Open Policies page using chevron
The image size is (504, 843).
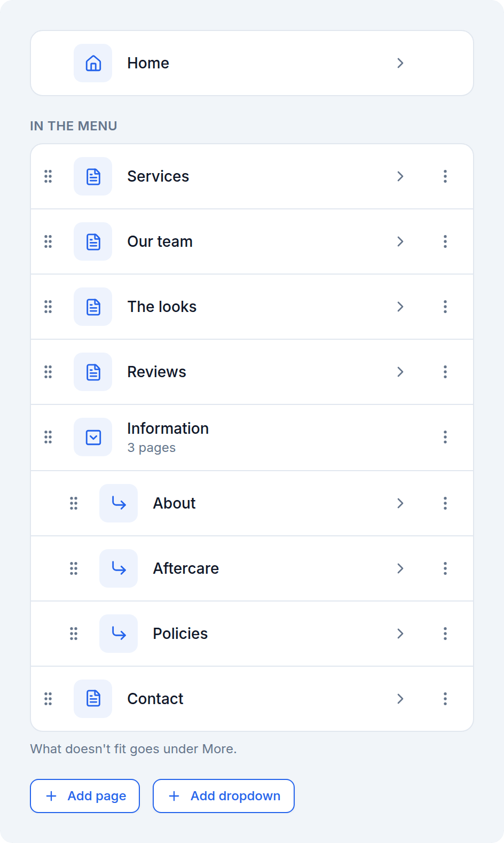(400, 634)
